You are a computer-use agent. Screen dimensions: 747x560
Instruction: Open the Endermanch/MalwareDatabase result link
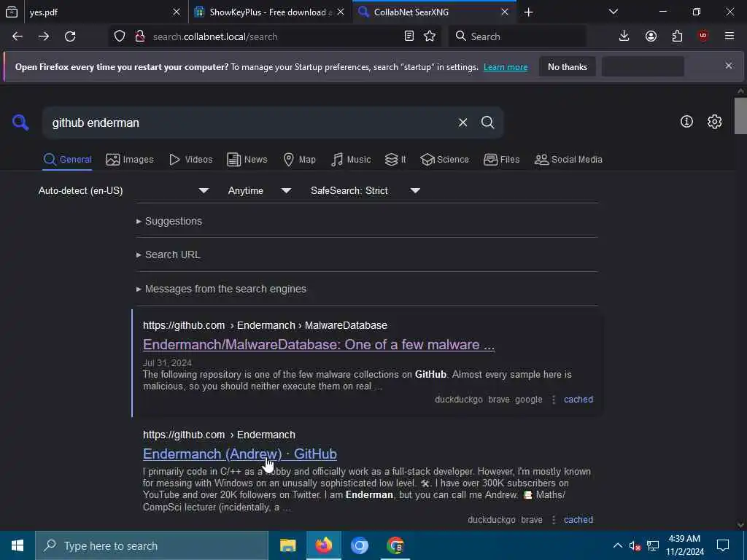click(x=319, y=345)
